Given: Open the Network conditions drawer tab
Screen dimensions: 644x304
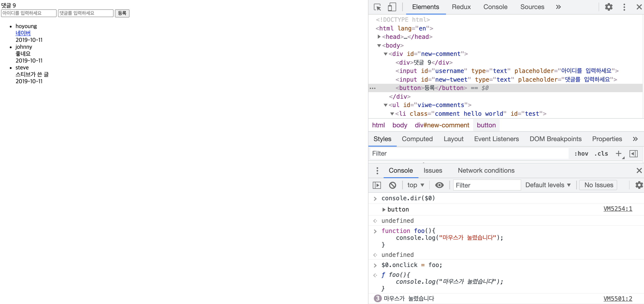Looking at the screenshot, I should (x=486, y=171).
